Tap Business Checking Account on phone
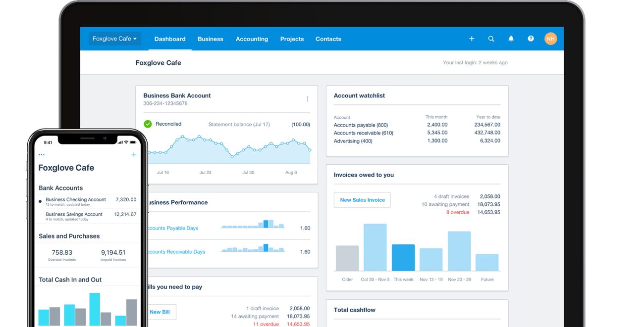644x327 pixels. point(76,200)
